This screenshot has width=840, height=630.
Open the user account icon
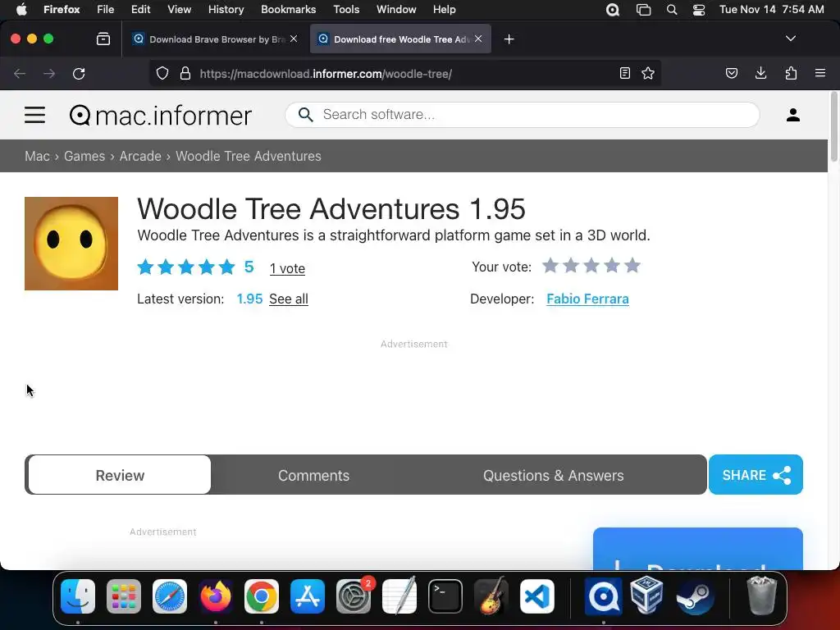(793, 115)
